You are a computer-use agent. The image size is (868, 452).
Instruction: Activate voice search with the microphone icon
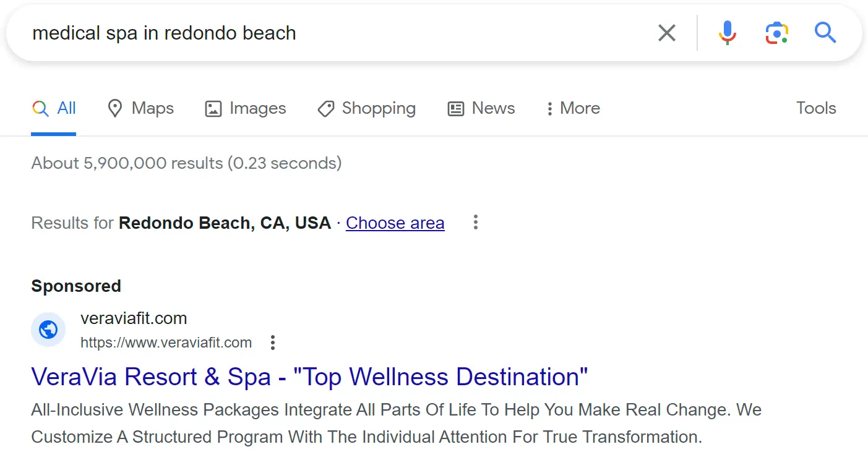coord(727,33)
